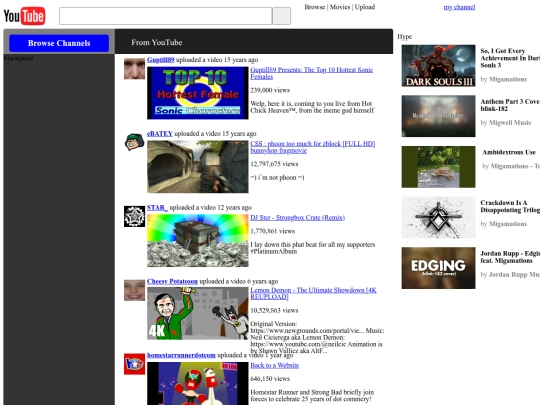The width and height of the screenshot is (540, 405).
Task: Open Jordan Rupp - Edging title
Action: click(510, 257)
